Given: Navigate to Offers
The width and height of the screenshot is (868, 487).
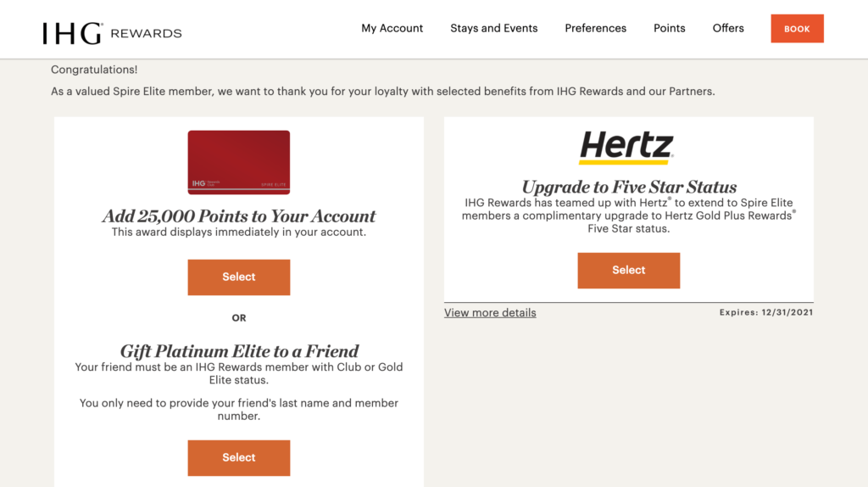Looking at the screenshot, I should point(728,28).
